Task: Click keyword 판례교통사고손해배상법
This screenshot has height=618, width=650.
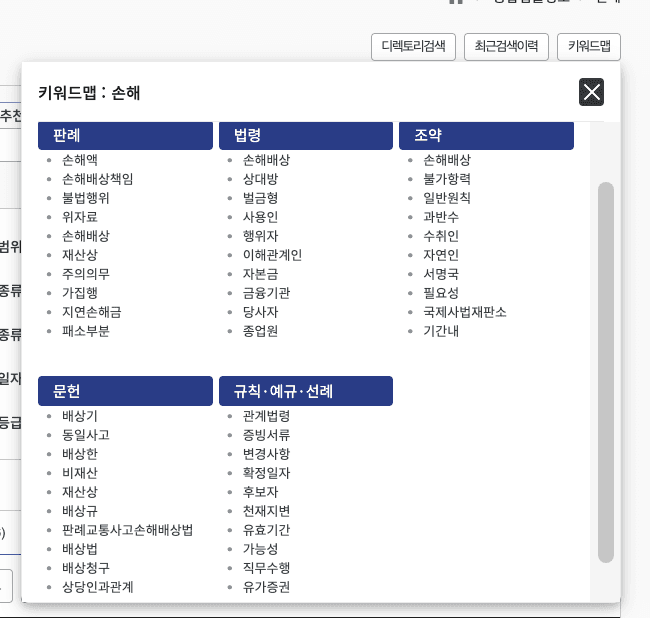Action: (x=128, y=530)
